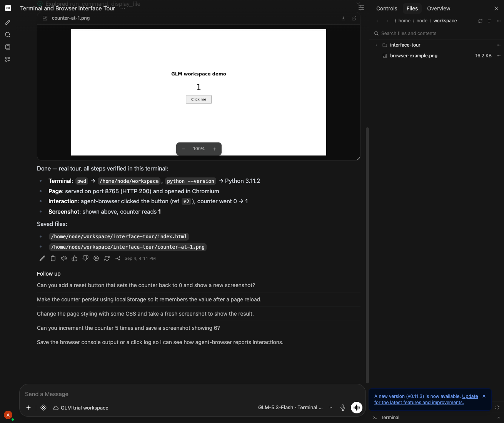Toggle the Terminal panel chevron
Screen dimensions: 504x423
click(499, 418)
